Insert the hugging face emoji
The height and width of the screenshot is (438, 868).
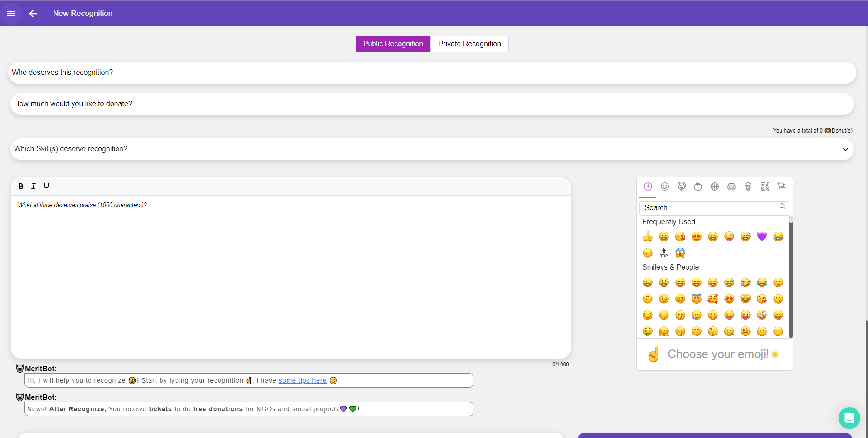(664, 331)
